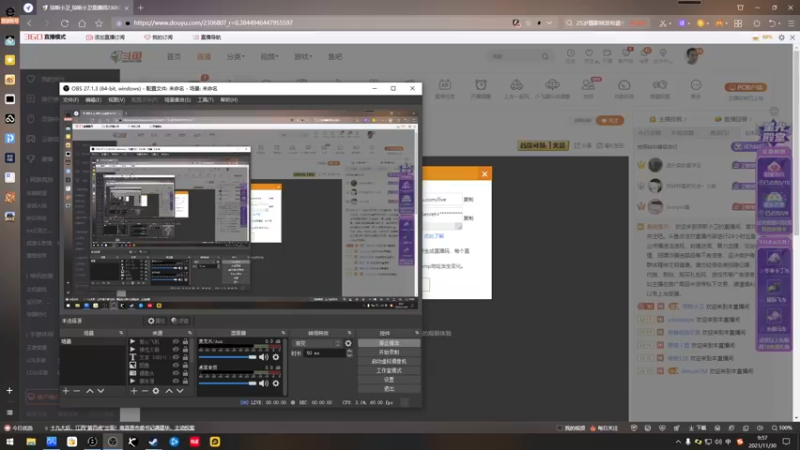The height and width of the screenshot is (450, 800).
Task: Toggle visibility of the text source
Action: coord(176,357)
